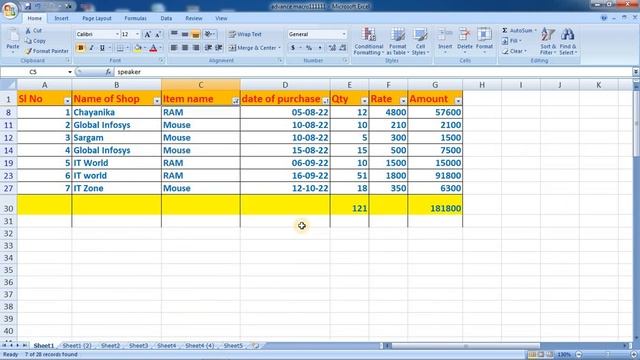Toggle Bold formatting
Image resolution: width=640 pixels, height=360 pixels.
tap(80, 48)
